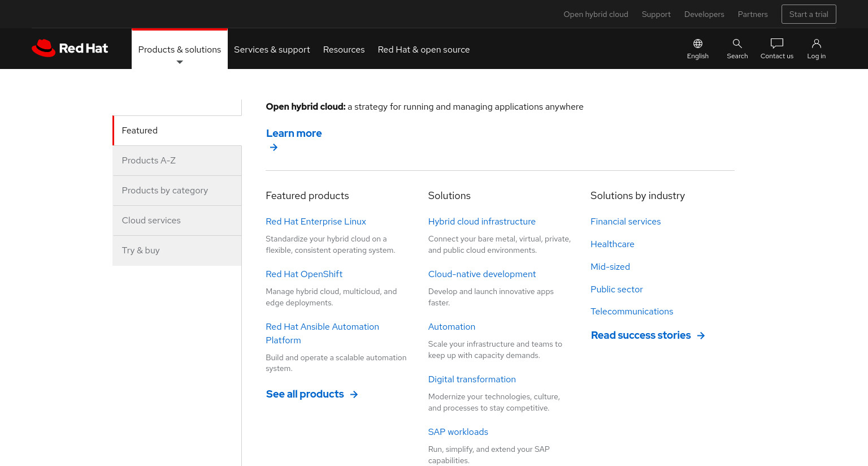Open the Open hybrid cloud top link
Viewport: 868px width, 466px height.
596,14
